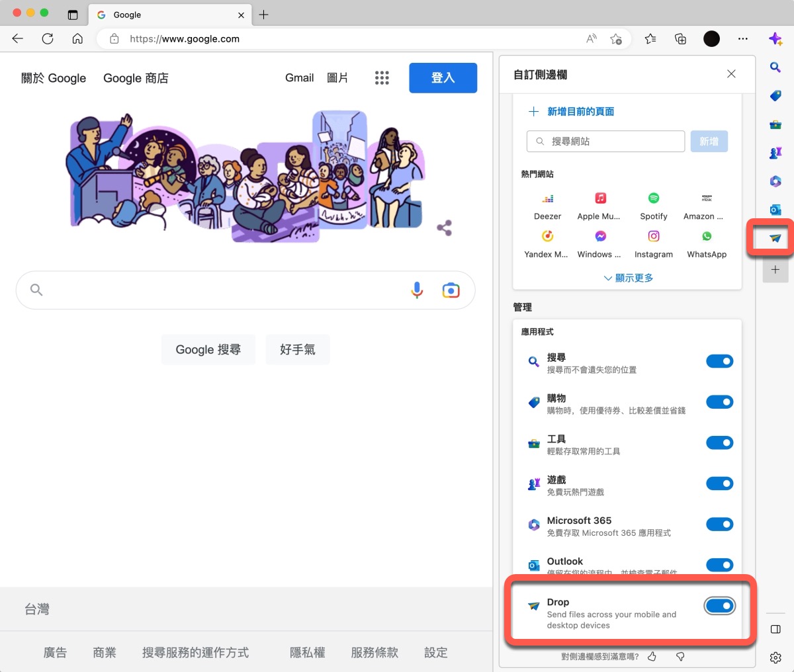Image resolution: width=794 pixels, height=672 pixels.
Task: Click the plus icon to customize the sidebar
Action: [775, 270]
